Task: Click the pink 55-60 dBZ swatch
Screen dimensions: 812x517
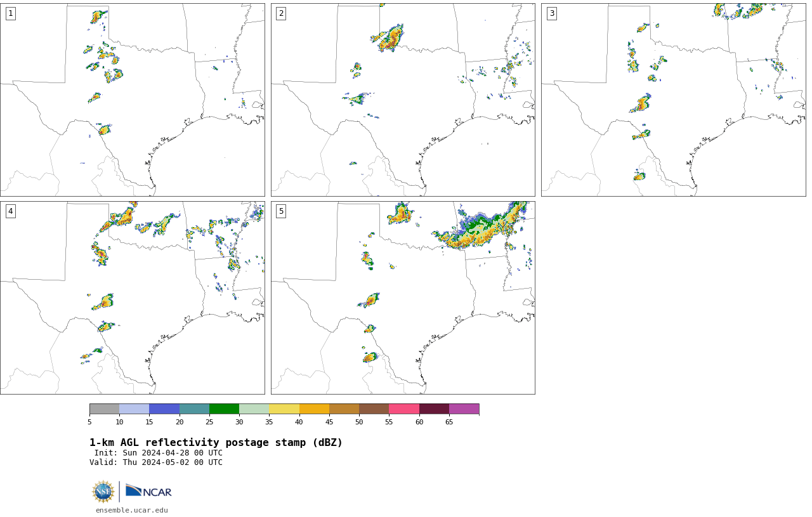Action: [404, 409]
